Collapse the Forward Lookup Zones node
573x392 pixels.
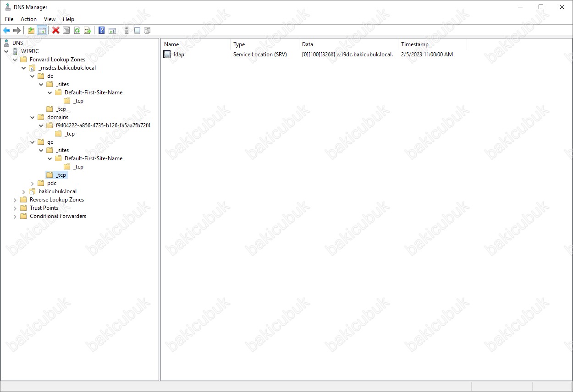(15, 60)
